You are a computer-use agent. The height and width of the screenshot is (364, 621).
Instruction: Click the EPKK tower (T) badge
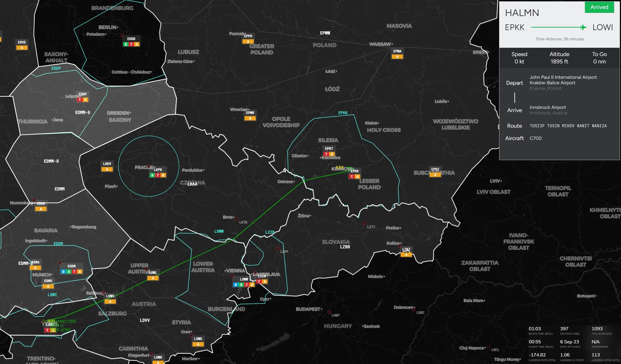click(x=352, y=177)
